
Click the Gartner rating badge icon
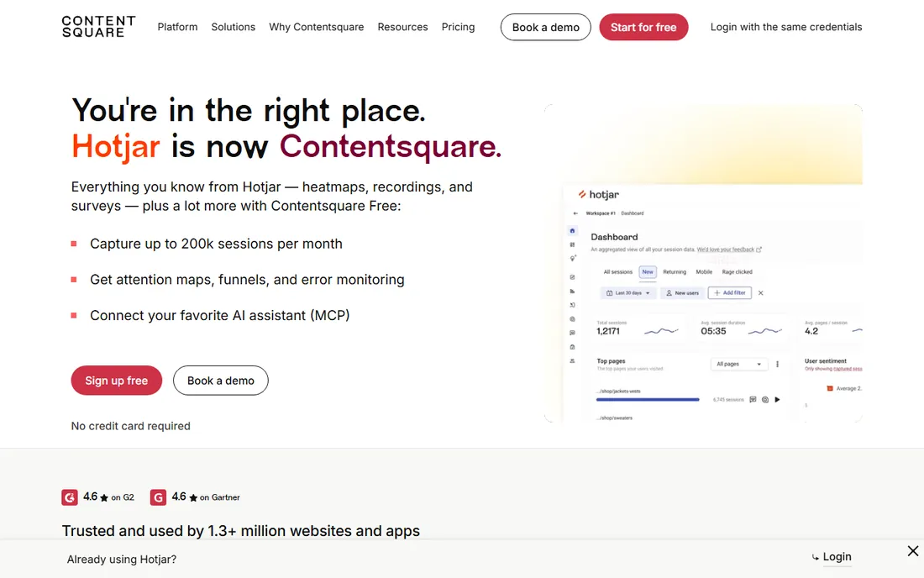point(158,497)
